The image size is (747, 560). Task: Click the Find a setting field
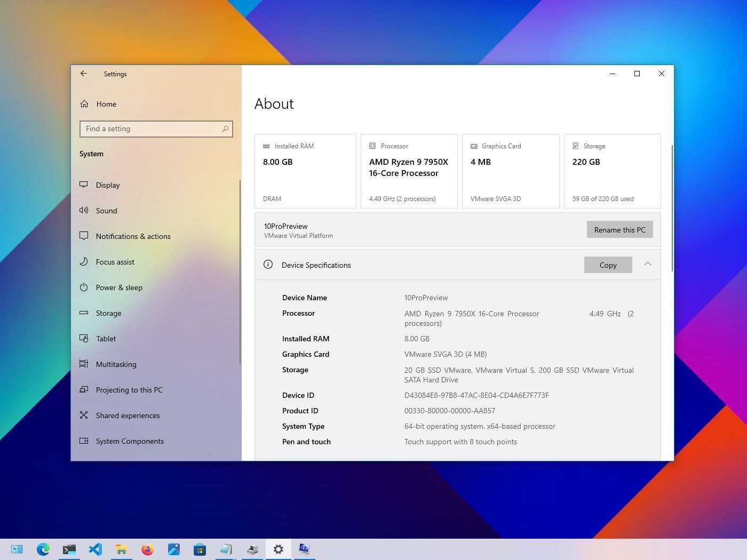point(152,129)
